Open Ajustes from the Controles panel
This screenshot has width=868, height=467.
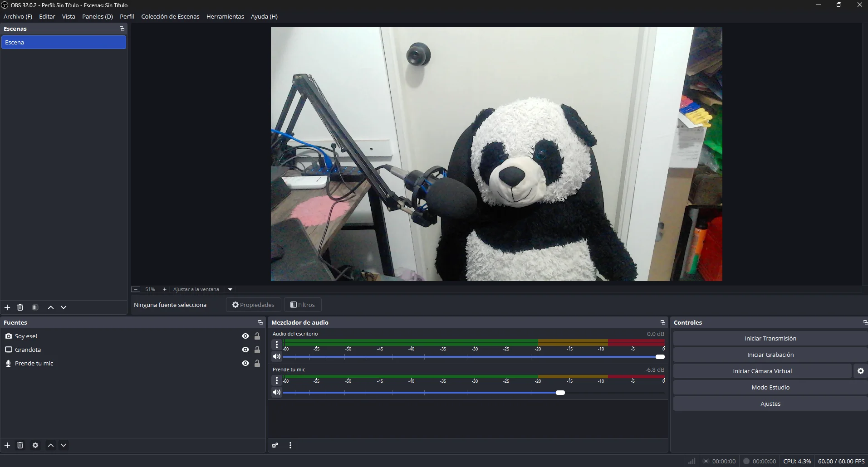tap(770, 404)
